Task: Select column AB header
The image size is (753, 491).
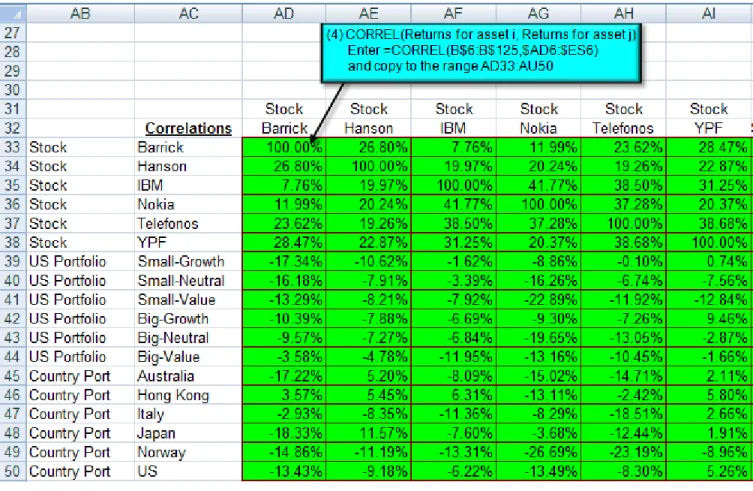Action: 80,13
